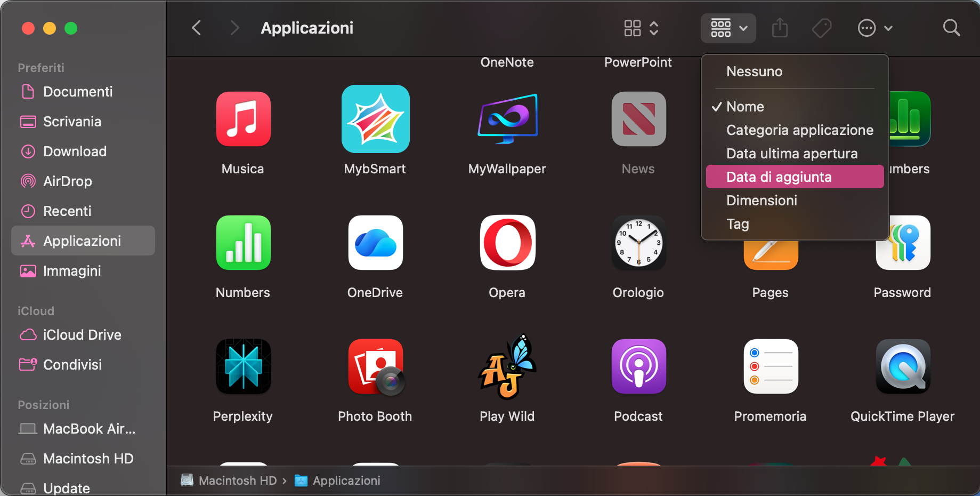Toggle the group-by dropdown button
The width and height of the screenshot is (980, 496).
pyautogui.click(x=728, y=28)
